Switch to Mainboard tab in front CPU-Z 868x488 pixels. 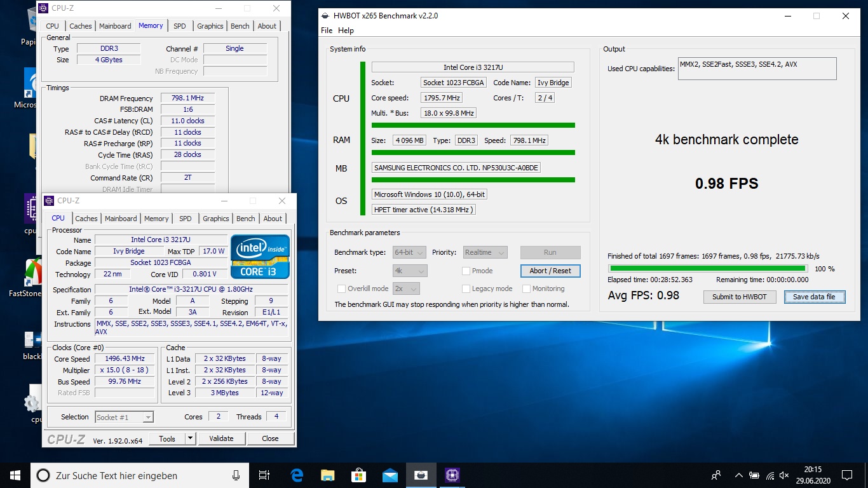[x=121, y=219]
